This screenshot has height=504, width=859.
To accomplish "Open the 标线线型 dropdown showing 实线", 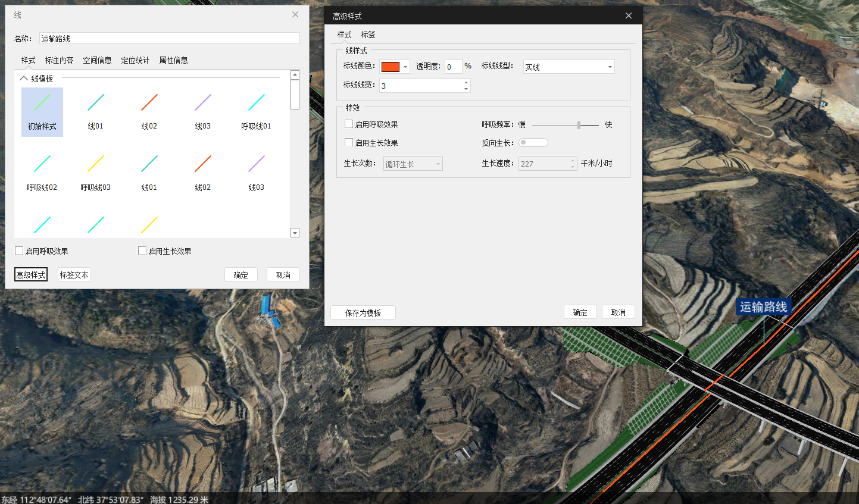I will pyautogui.click(x=568, y=67).
